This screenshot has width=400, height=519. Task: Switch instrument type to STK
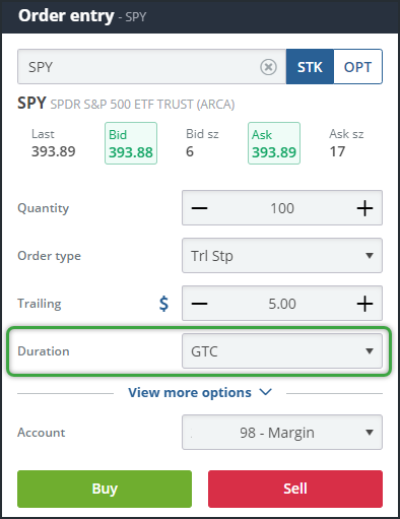click(310, 67)
